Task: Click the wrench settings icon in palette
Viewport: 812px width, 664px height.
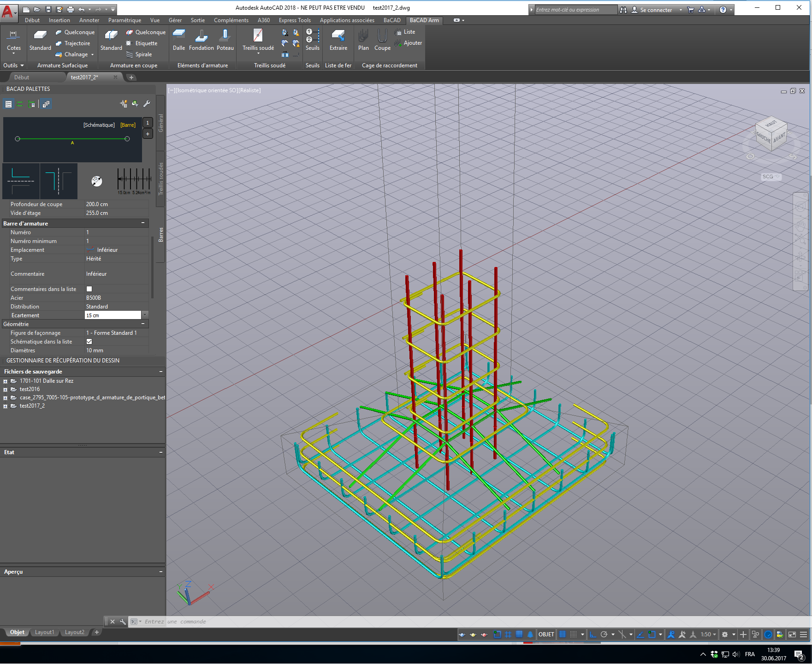Action: [147, 104]
